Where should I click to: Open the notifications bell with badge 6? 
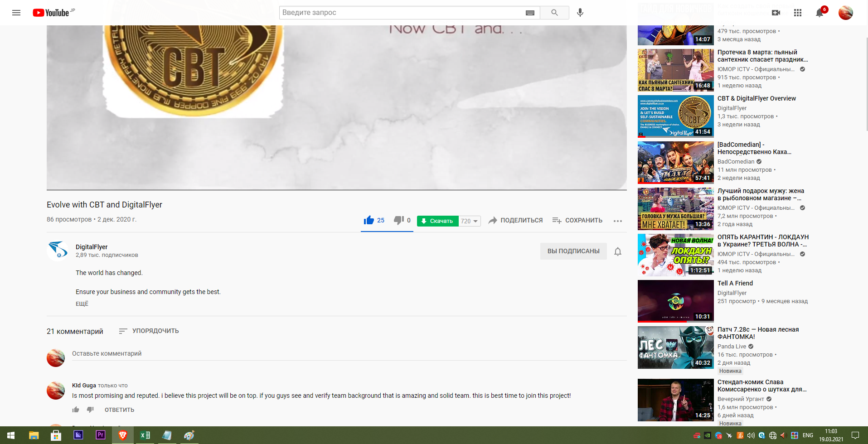point(820,13)
